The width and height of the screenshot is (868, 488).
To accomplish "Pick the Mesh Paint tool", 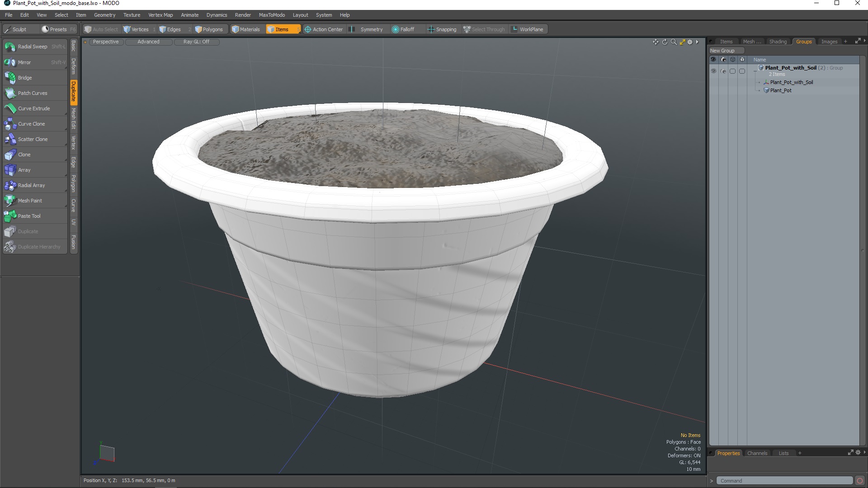I will (30, 201).
